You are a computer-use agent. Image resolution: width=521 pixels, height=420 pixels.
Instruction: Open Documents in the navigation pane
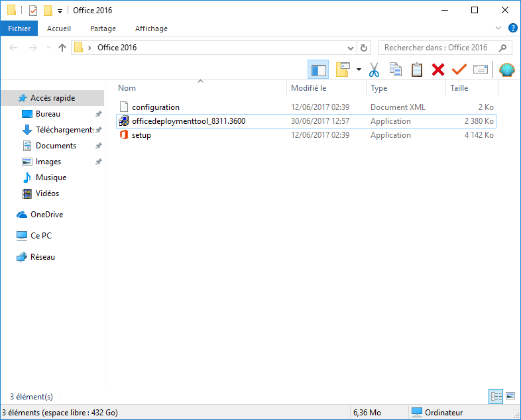(56, 146)
